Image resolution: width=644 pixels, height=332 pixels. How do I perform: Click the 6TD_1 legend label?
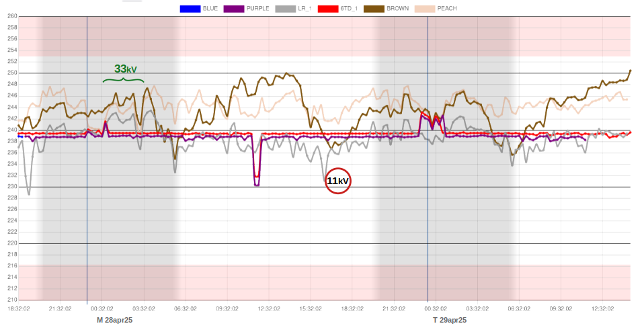click(349, 9)
